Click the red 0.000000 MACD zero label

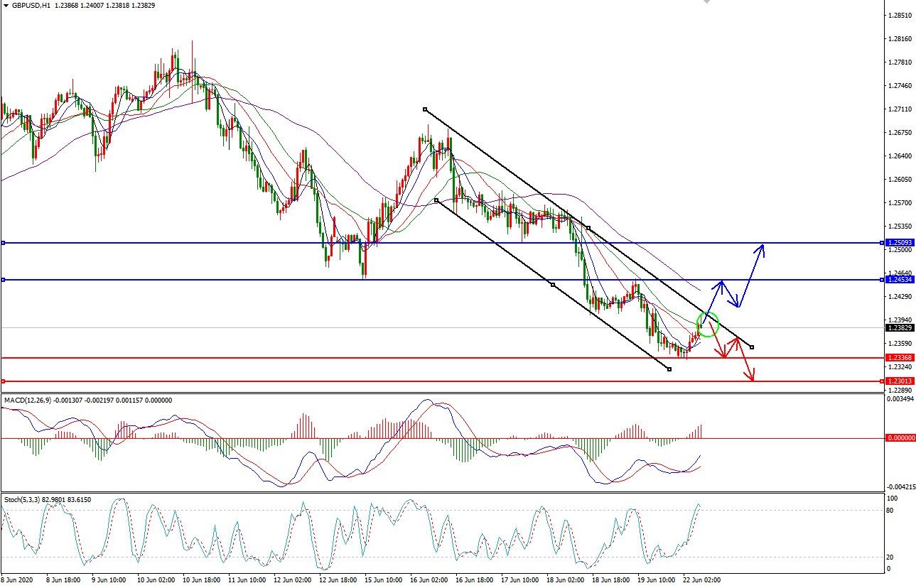tap(900, 438)
